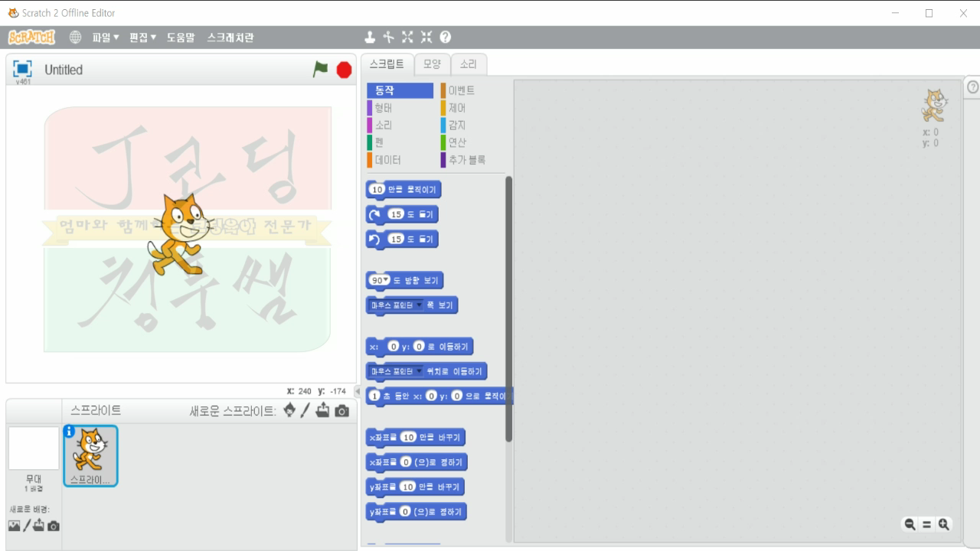Image resolution: width=980 pixels, height=551 pixels.
Task: Capture a new sprite with the camera icon
Action: click(342, 409)
